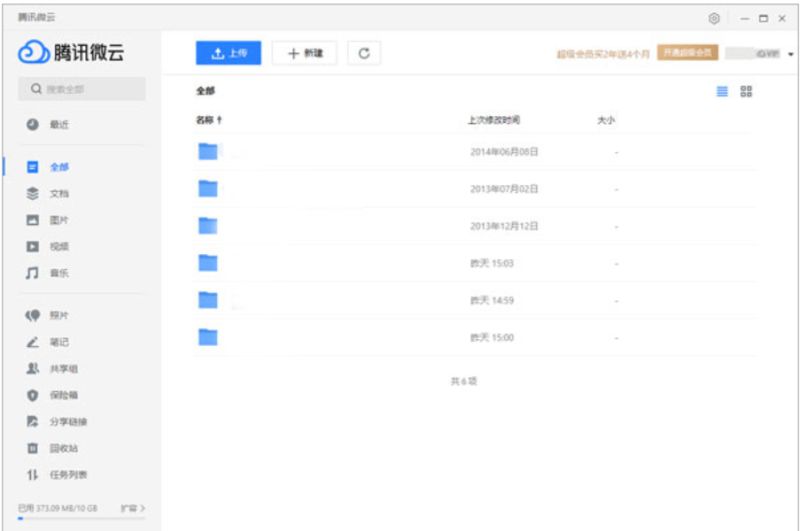This screenshot has width=800, height=531.
Task: Click the blurred account name
Action: (x=753, y=54)
